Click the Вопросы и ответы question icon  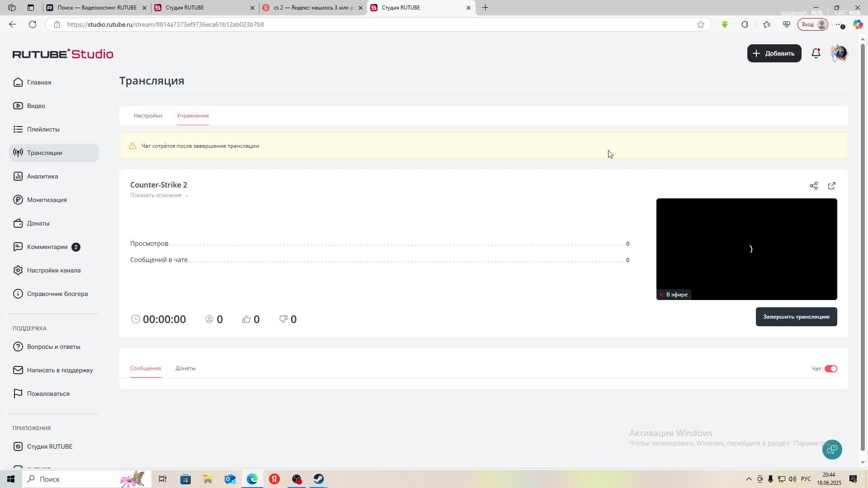coord(18,347)
